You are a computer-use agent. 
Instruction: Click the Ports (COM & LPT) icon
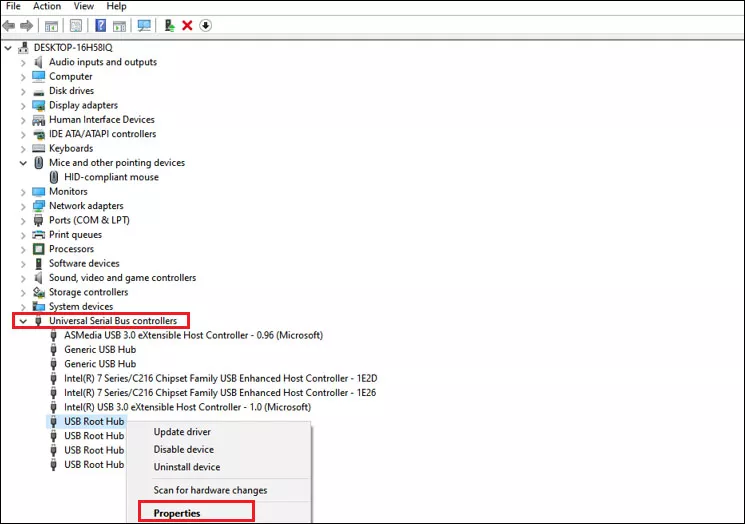[x=38, y=220]
